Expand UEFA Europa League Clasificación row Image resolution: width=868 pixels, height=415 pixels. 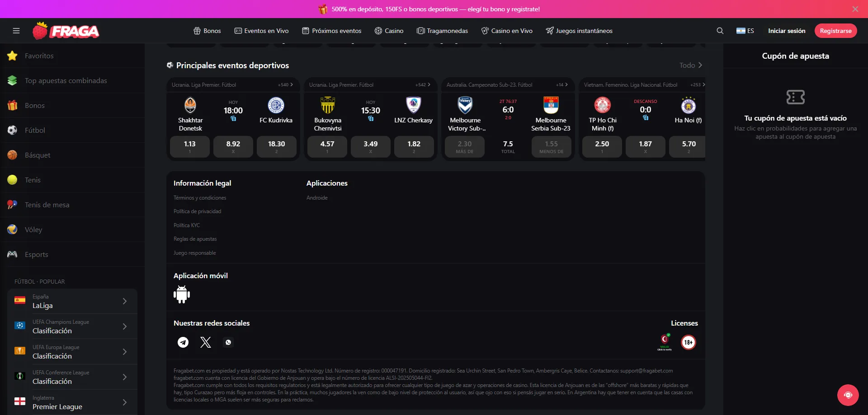click(x=72, y=352)
